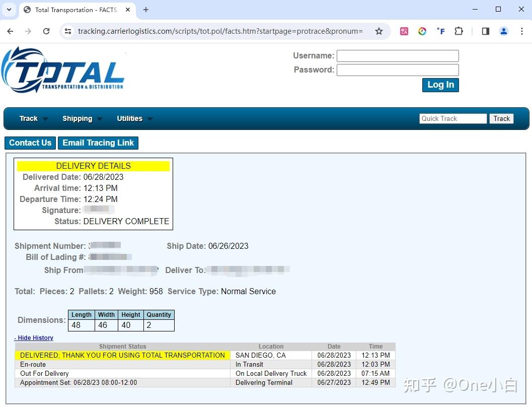Expand the Track dropdown menu

coord(29,118)
